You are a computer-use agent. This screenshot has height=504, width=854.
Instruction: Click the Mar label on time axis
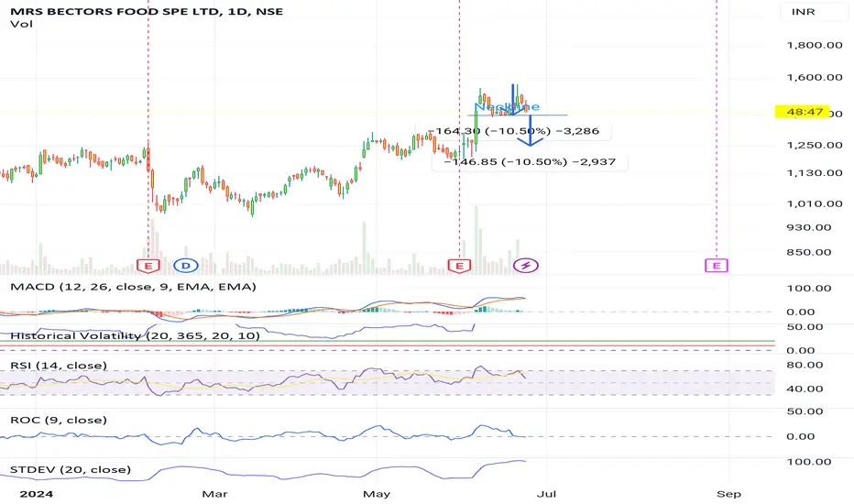[x=214, y=494]
